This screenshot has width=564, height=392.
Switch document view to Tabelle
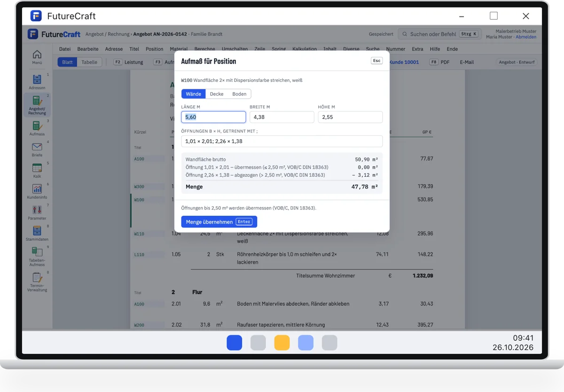click(89, 62)
